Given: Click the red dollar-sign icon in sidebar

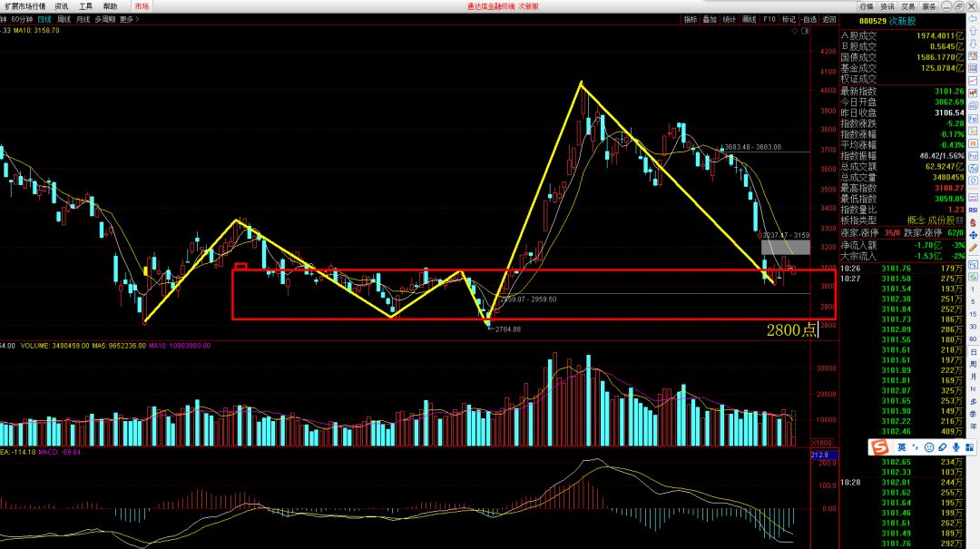Looking at the screenshot, I should click(x=973, y=222).
